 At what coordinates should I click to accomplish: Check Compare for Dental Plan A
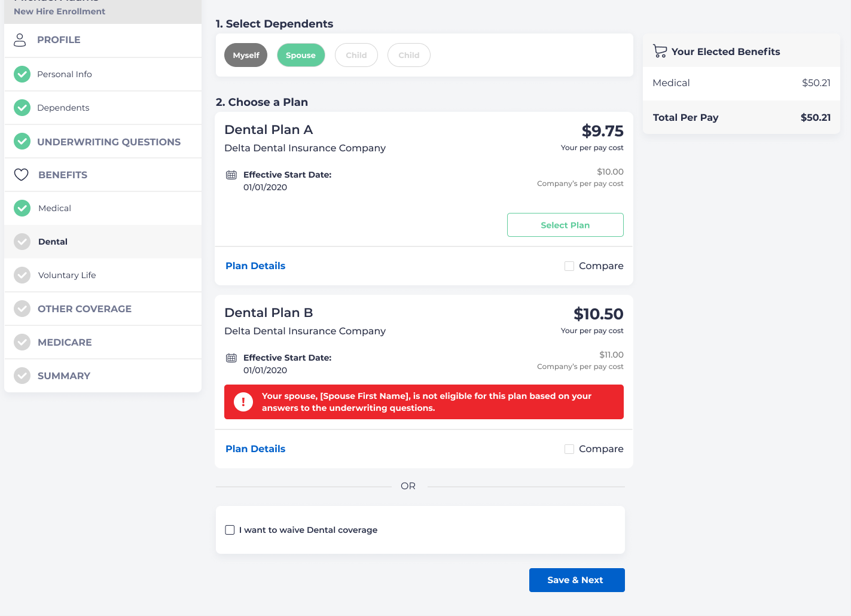point(569,266)
